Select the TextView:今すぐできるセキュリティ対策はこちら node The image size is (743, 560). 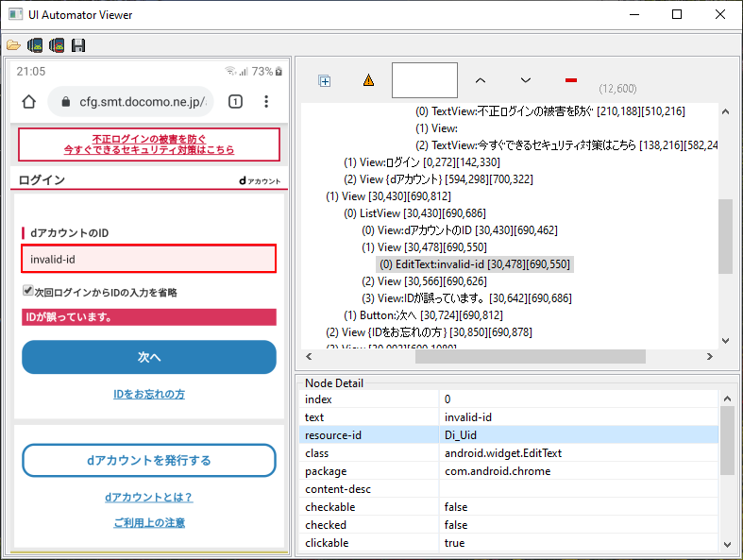tap(566, 145)
